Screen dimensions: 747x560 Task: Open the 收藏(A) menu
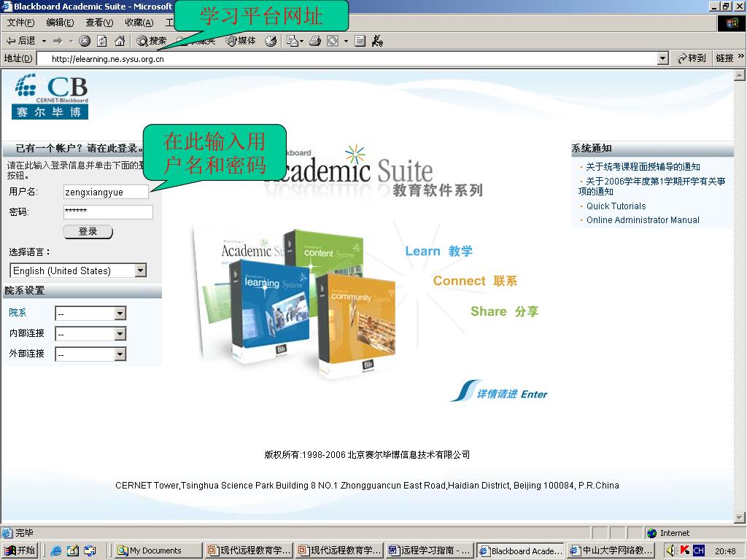[139, 23]
